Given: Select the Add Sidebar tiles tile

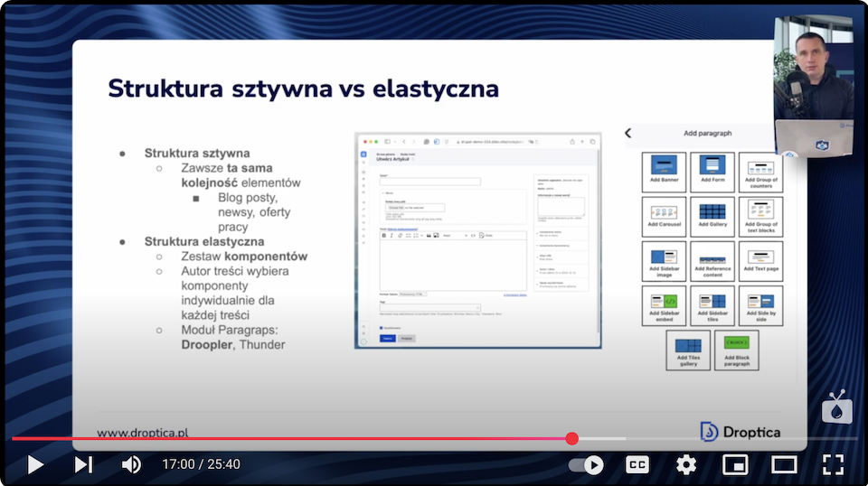Looking at the screenshot, I should coord(712,305).
